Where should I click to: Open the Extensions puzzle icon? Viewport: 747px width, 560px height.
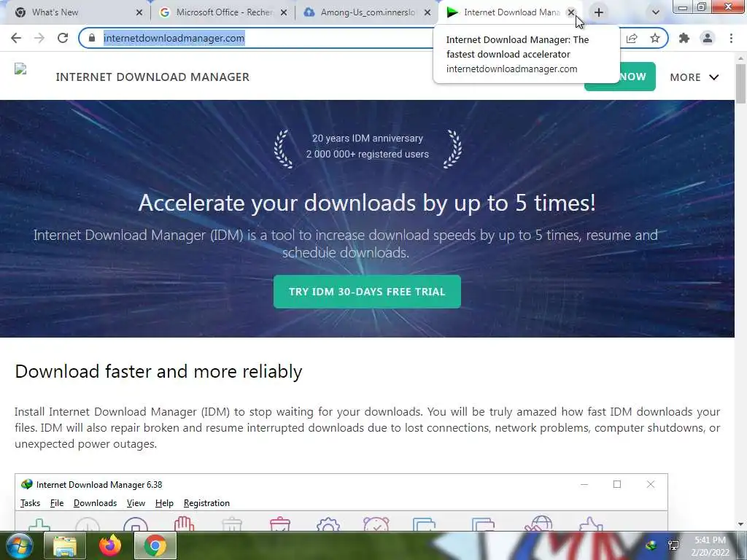684,38
